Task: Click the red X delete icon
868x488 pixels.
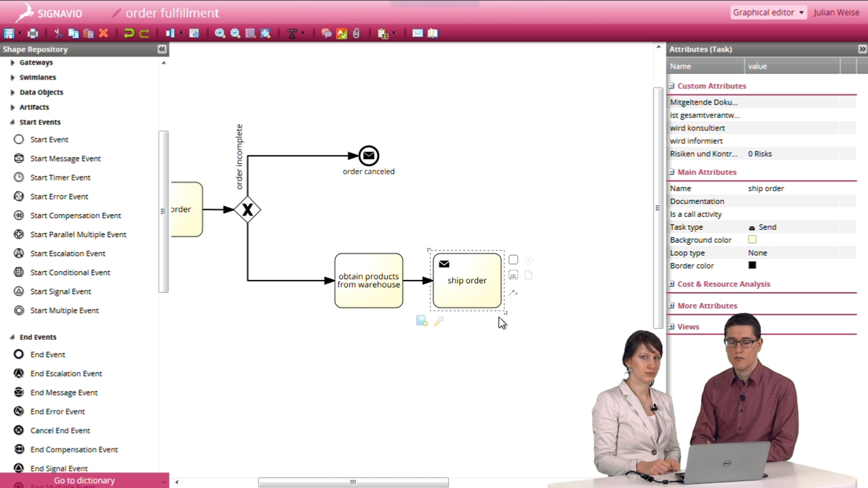Action: tap(104, 33)
